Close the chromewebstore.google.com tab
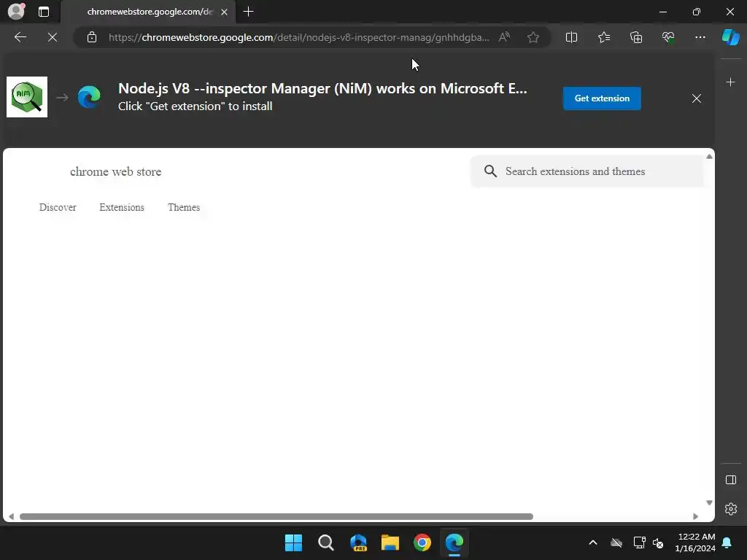 coord(224,12)
